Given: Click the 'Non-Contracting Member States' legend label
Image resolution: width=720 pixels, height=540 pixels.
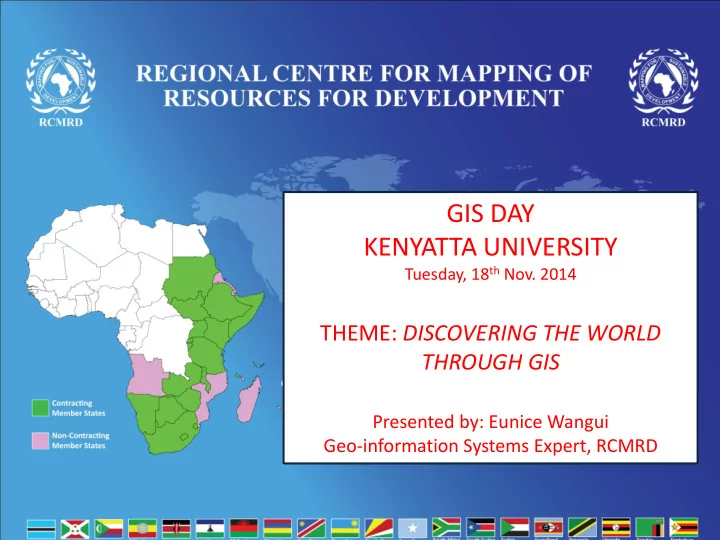Looking at the screenshot, I should pyautogui.click(x=80, y=440).
